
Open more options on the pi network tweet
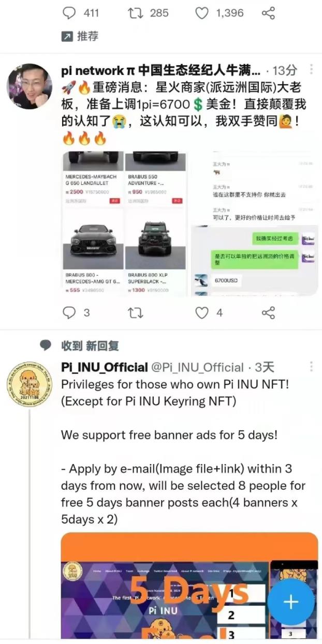(x=311, y=69)
